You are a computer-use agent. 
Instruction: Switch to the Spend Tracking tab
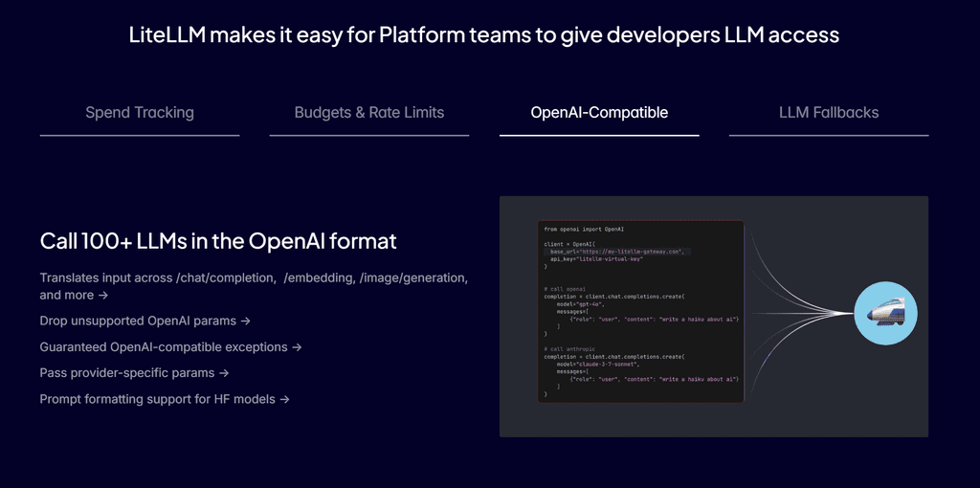[140, 113]
